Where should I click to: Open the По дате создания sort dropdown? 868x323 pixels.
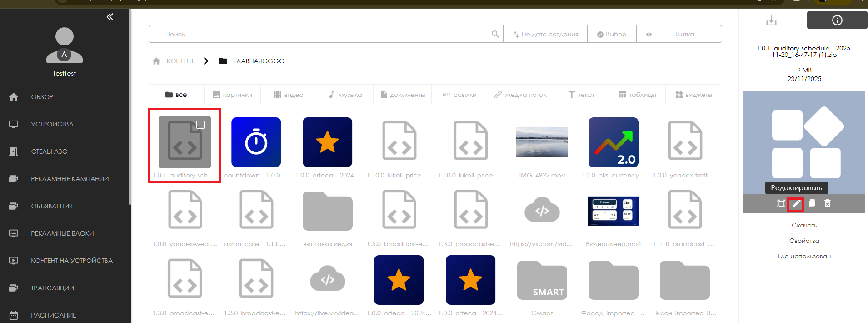545,34
